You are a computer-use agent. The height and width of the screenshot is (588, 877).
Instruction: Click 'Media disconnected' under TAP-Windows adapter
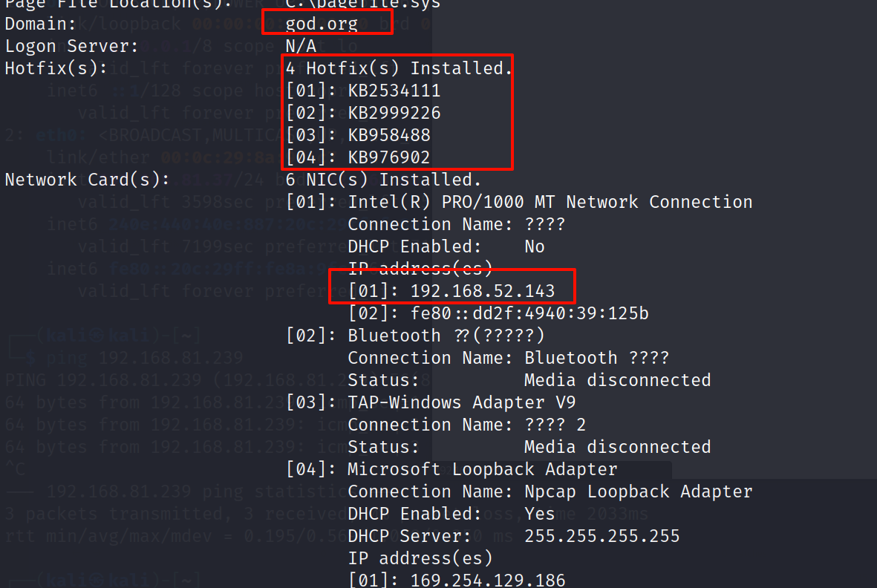tap(617, 447)
